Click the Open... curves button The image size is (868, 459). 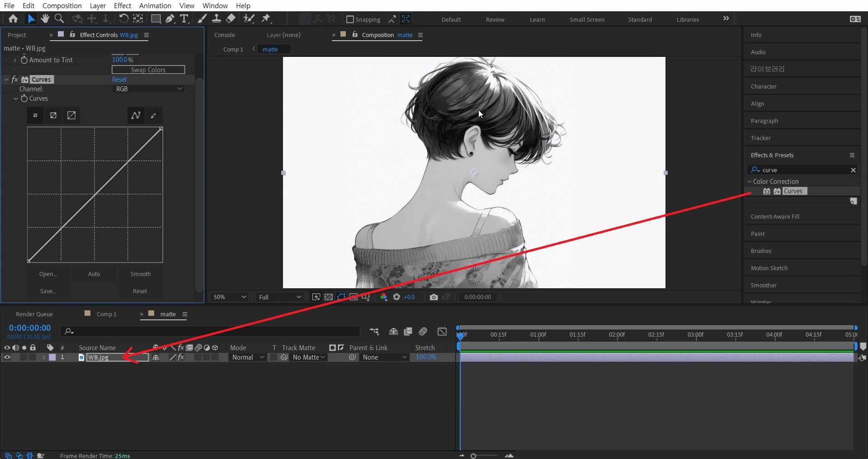48,274
